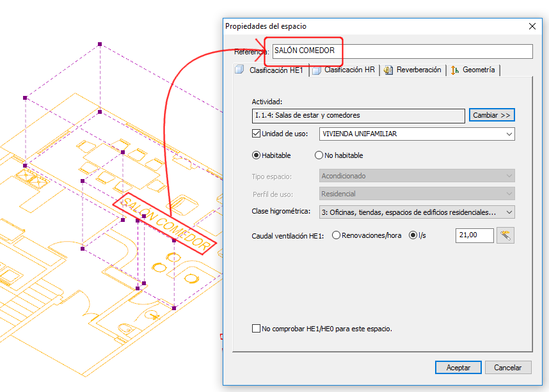Open the Tipo espacio Acondicionado dropdown
The image size is (549, 392).
[417, 176]
